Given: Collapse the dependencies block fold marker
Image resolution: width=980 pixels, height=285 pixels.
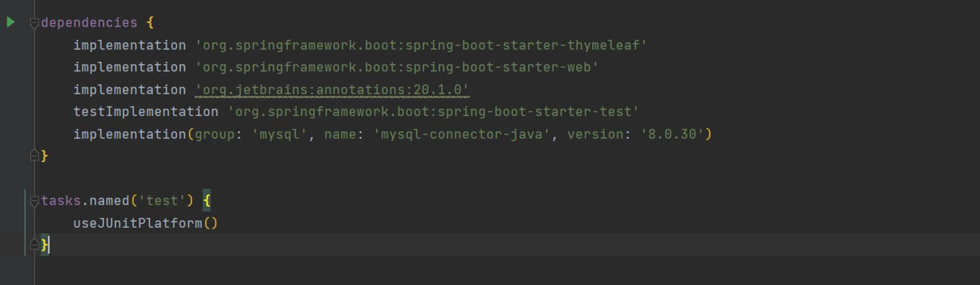Looking at the screenshot, I should (34, 23).
